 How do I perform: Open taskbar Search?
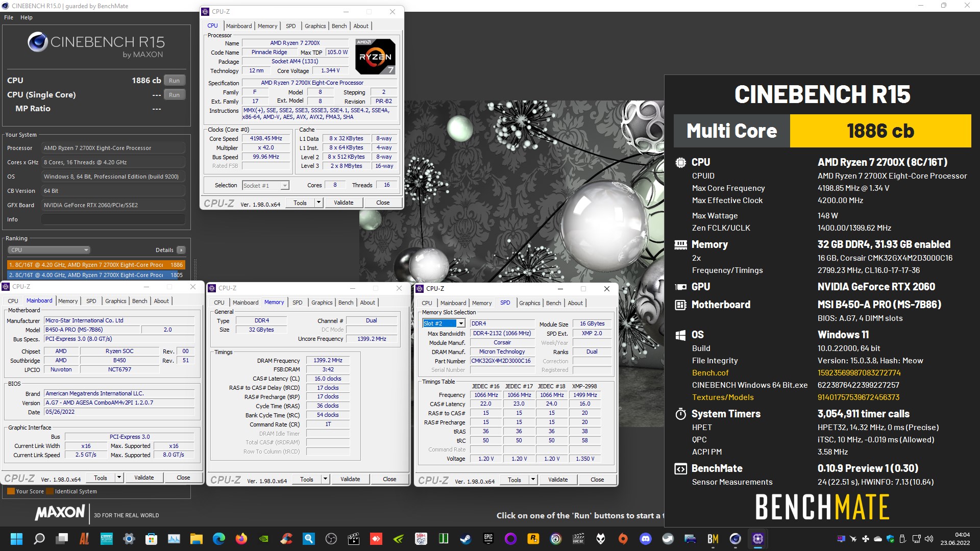click(x=39, y=539)
